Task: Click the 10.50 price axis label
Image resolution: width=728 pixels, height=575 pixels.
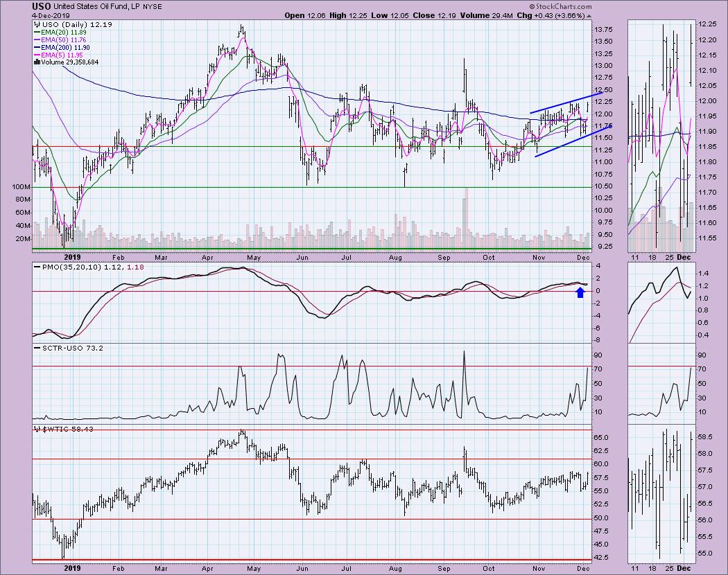Action: 604,186
